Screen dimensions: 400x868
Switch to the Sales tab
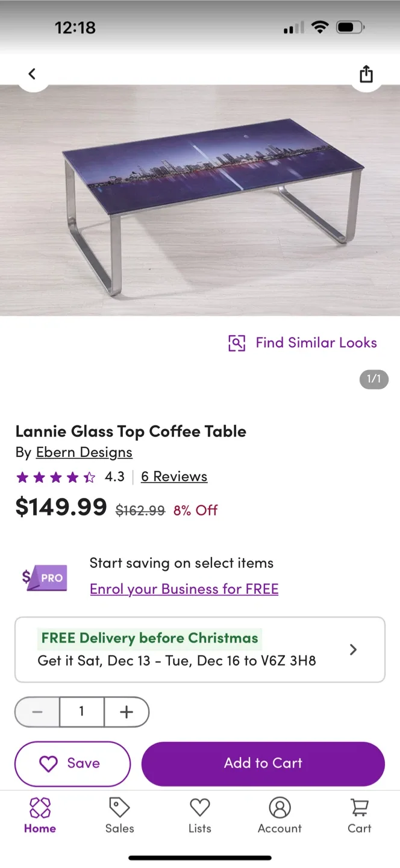pyautogui.click(x=119, y=816)
